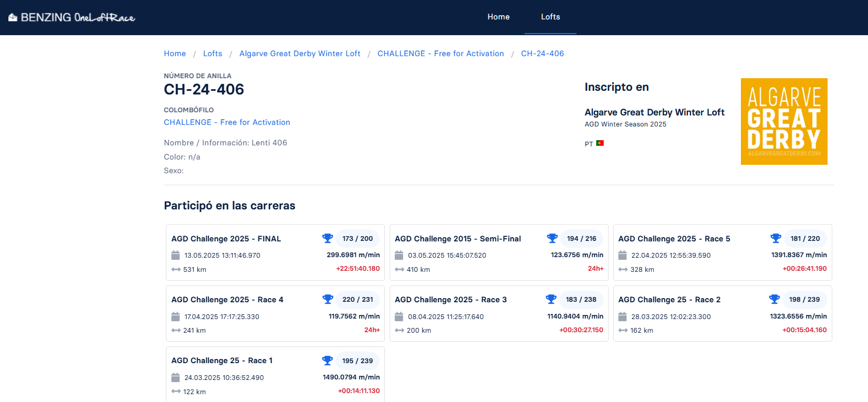The width and height of the screenshot is (868, 402).
Task: Open the Algarve Great Derby logo thumbnail
Action: [784, 121]
